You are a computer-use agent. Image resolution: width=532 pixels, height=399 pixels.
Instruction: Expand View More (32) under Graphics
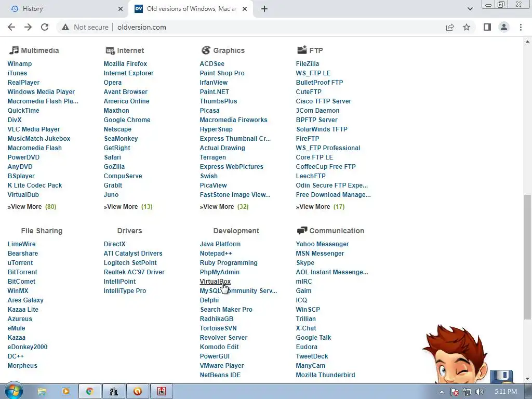[224, 207]
